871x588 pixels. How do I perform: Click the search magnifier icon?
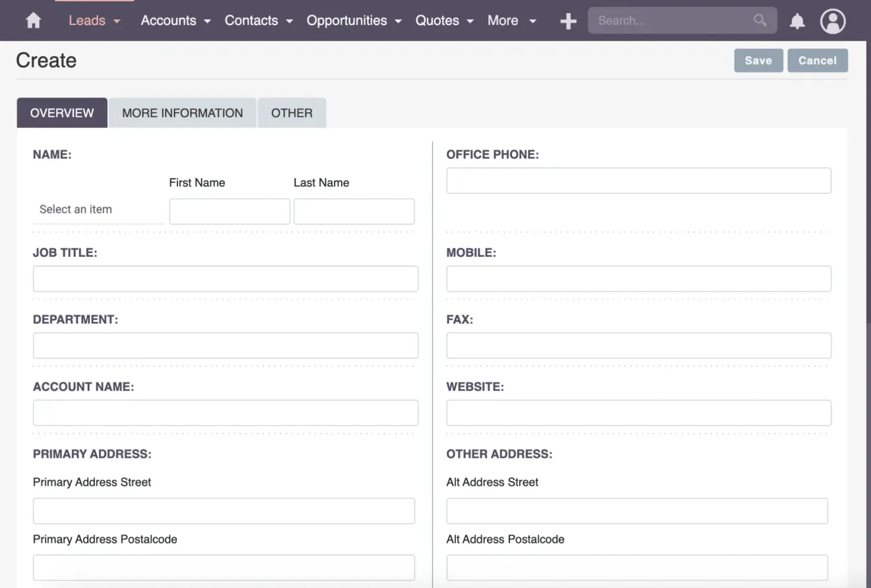(x=759, y=20)
